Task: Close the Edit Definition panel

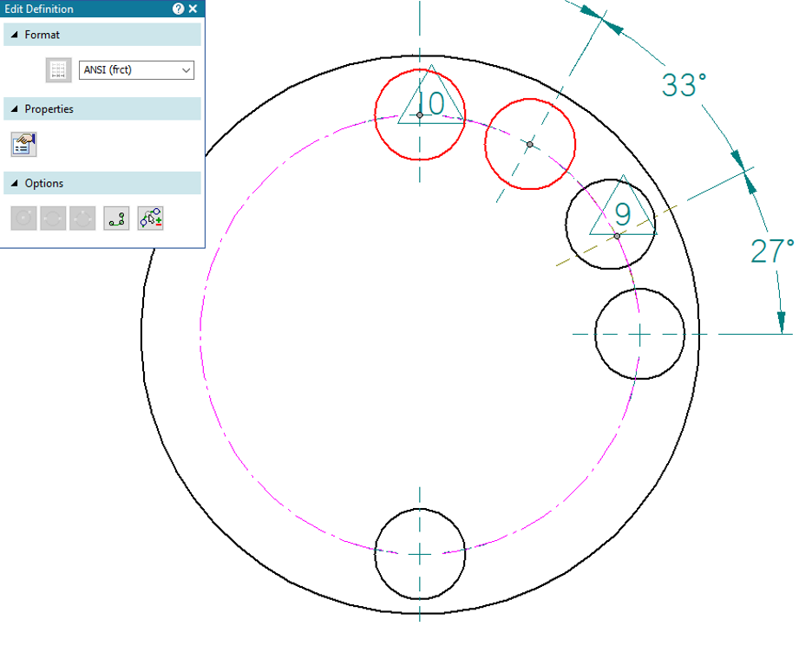Action: (193, 9)
